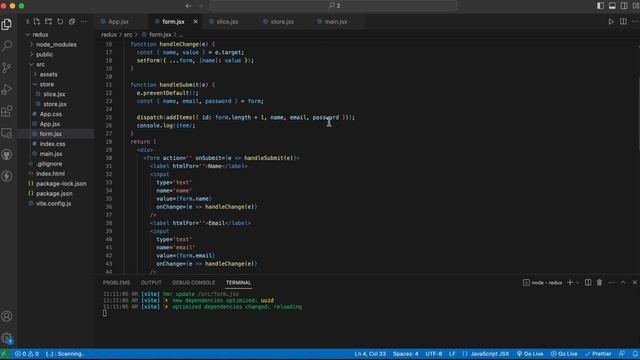Open store.jsx in the file tree
640x360 pixels.
[x=56, y=104]
